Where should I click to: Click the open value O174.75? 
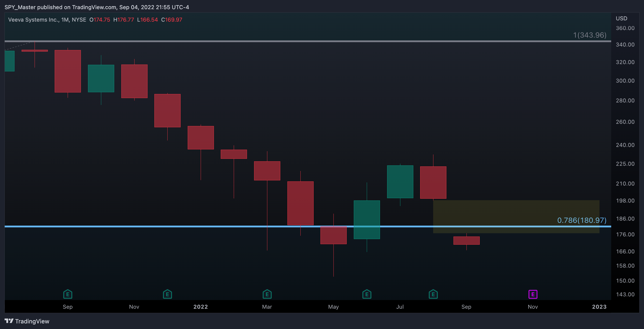tap(100, 20)
